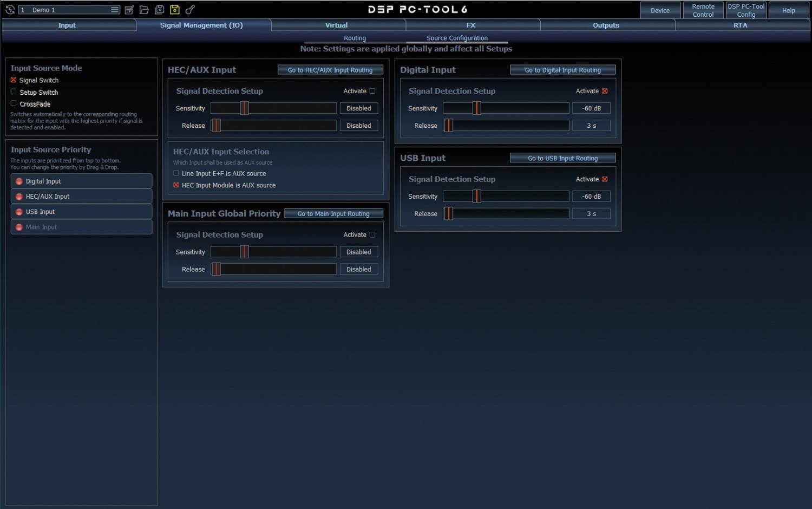Click the red dot beside USB Input priority
Image resolution: width=812 pixels, height=509 pixels.
click(x=19, y=212)
